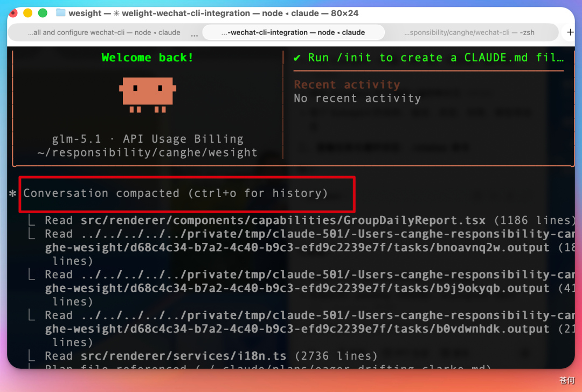Click the green checkmark before 'Run /init'
582x392 pixels.
pos(297,58)
